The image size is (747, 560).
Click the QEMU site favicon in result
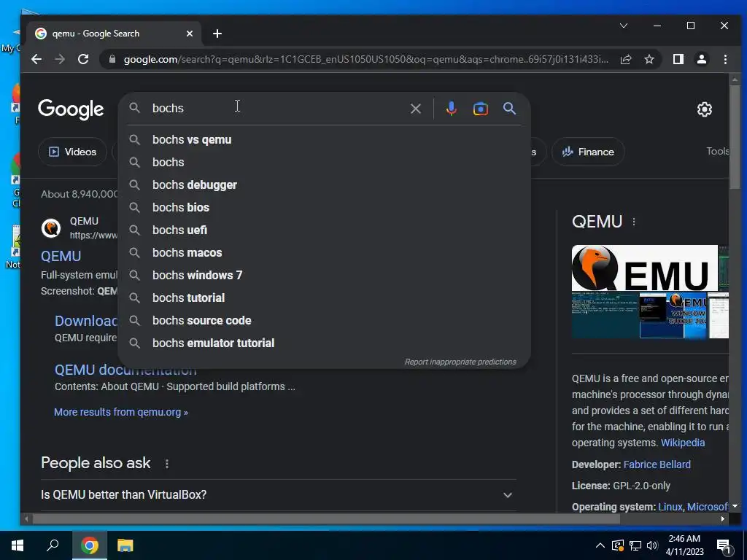(51, 228)
